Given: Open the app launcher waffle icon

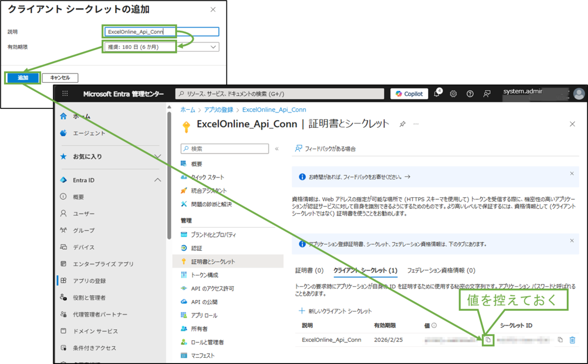Looking at the screenshot, I should pyautogui.click(x=65, y=94).
